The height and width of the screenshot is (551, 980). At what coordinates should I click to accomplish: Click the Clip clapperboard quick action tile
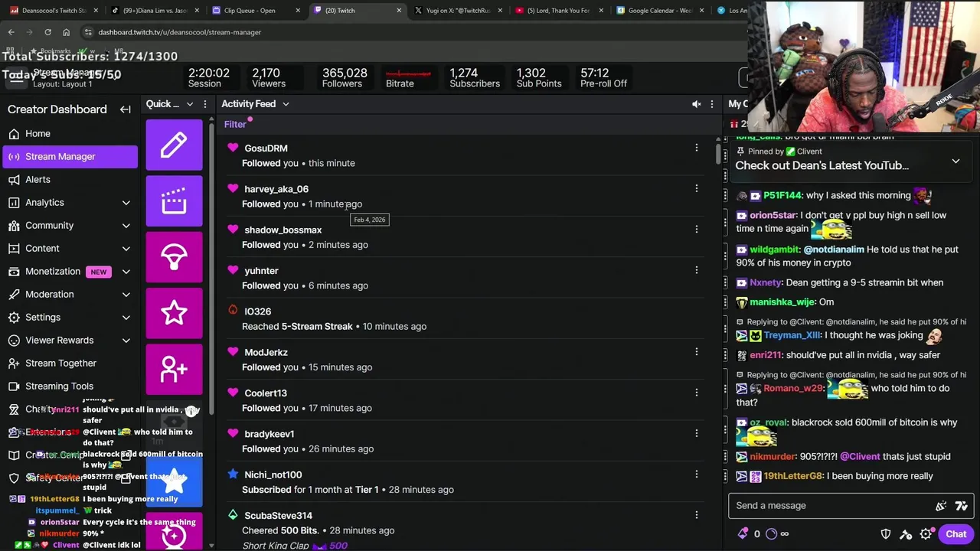coord(174,201)
